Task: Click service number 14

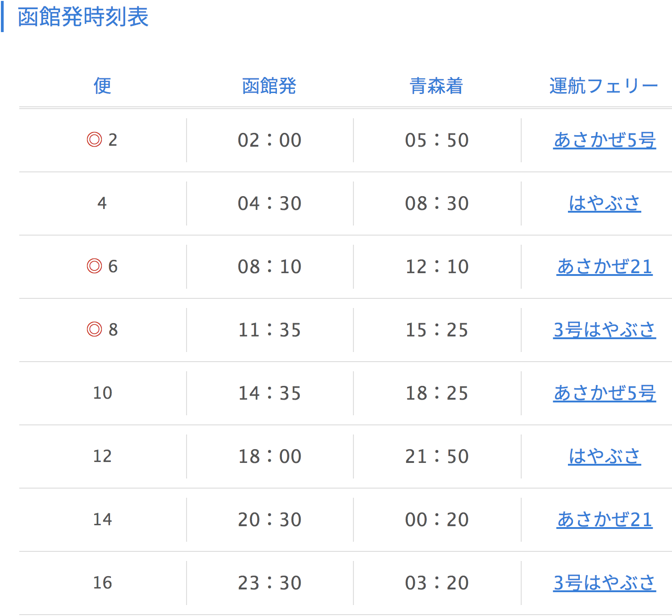Action: [103, 519]
